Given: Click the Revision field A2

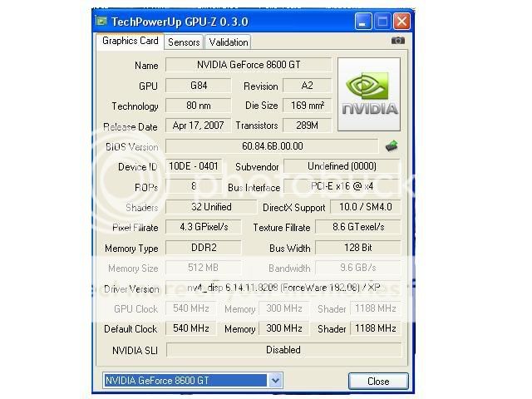Looking at the screenshot, I should coord(307,86).
